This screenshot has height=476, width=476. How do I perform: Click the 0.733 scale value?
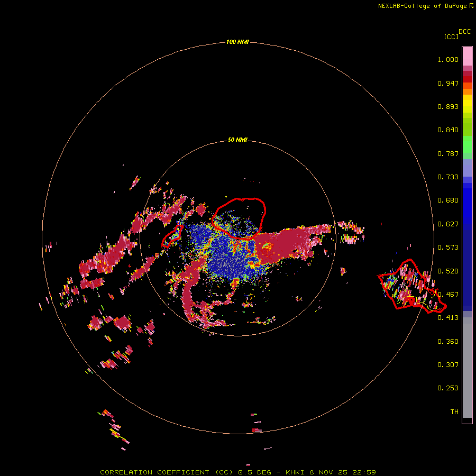448,177
